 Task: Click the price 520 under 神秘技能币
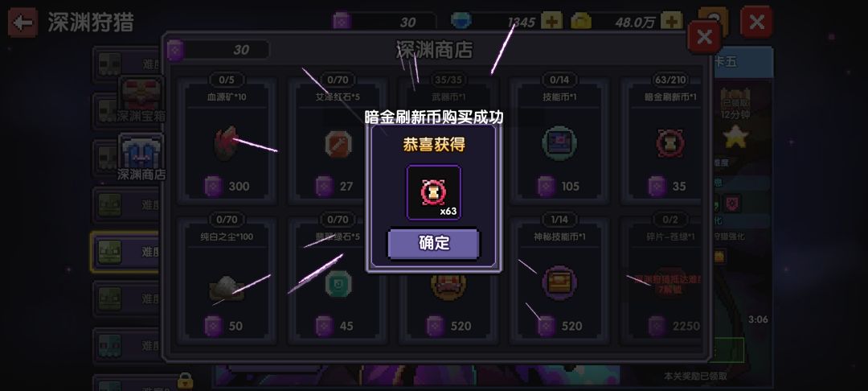pos(571,326)
